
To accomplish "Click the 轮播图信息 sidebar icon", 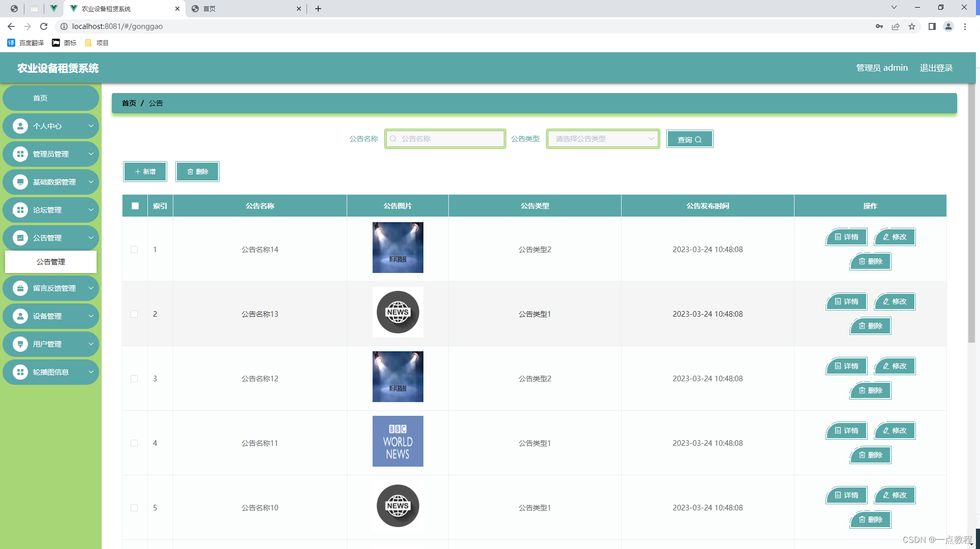I will point(20,372).
